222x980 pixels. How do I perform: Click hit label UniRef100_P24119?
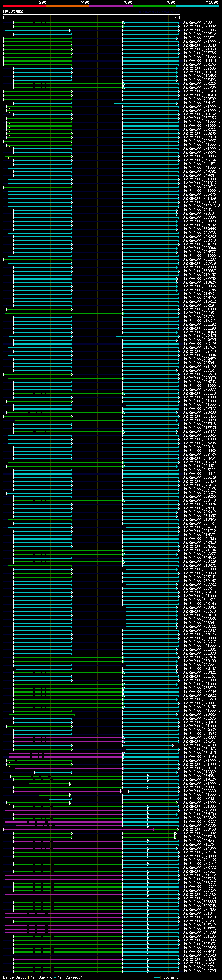coord(199,527)
